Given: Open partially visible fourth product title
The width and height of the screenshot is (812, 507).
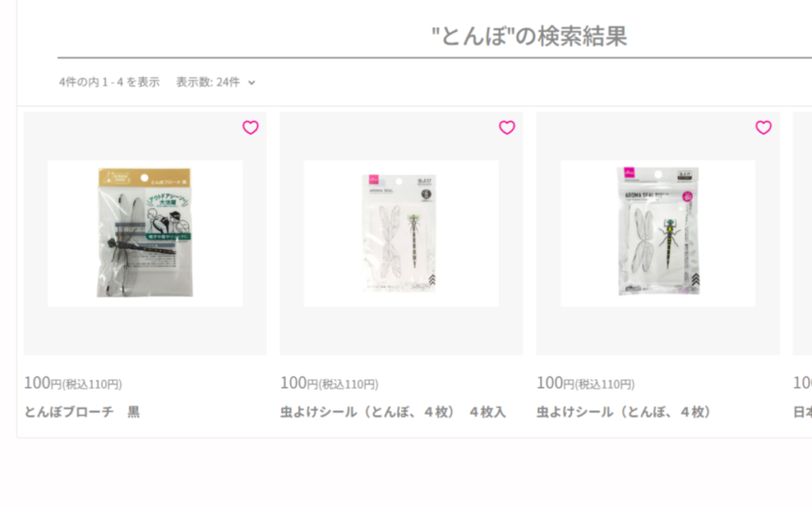Looking at the screenshot, I should (802, 412).
